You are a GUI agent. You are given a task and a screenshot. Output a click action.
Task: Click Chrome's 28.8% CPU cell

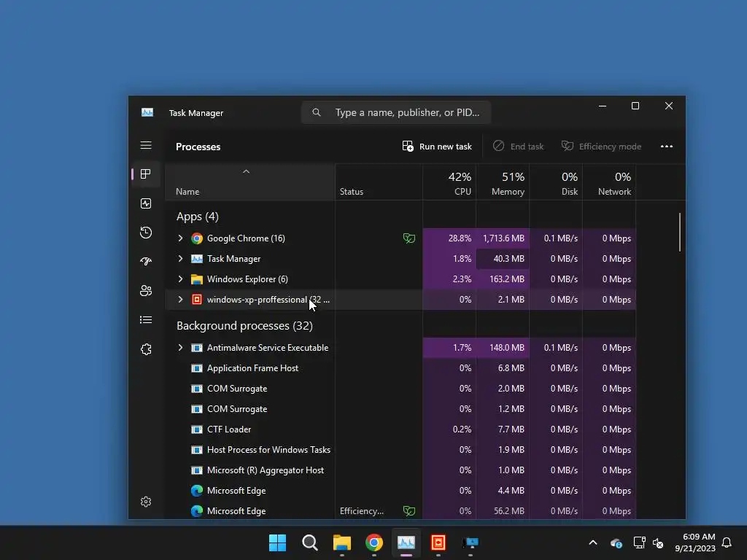449,238
